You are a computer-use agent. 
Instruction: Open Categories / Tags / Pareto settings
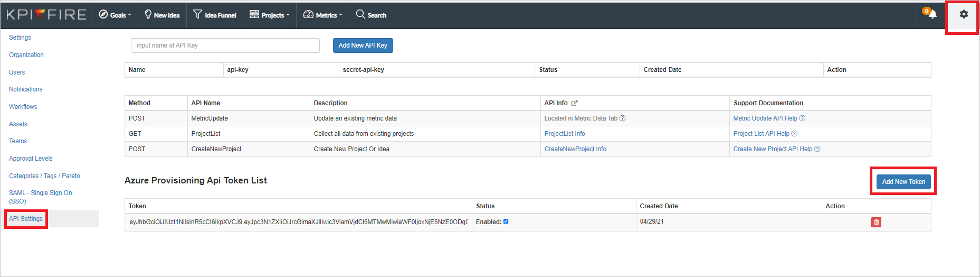click(44, 176)
